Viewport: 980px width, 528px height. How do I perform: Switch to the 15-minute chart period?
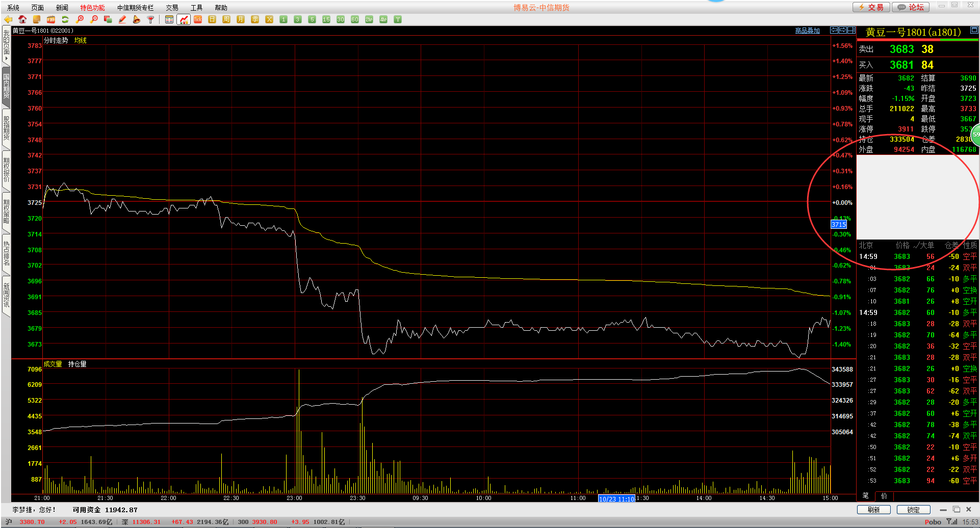click(x=326, y=19)
